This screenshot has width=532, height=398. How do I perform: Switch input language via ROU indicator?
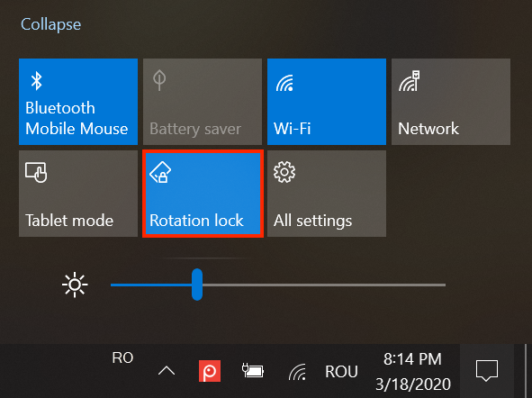coord(341,372)
